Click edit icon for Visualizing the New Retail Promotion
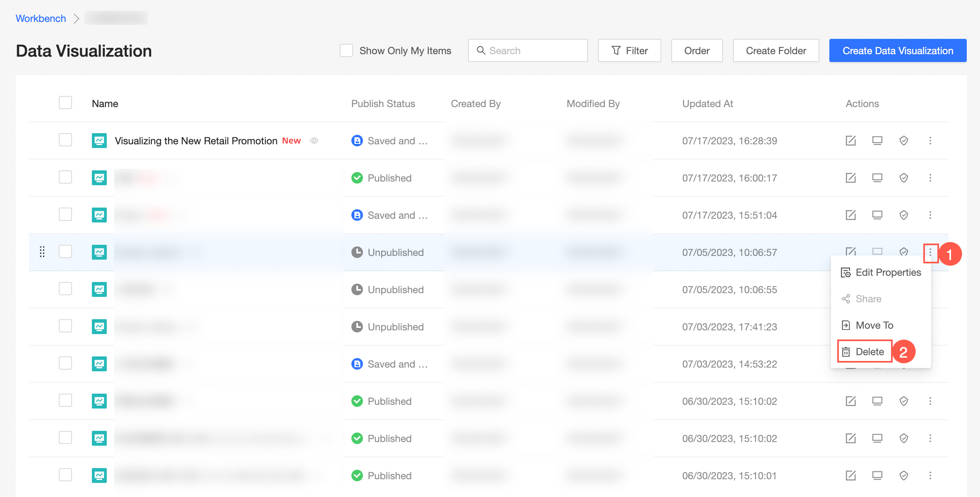 850,141
